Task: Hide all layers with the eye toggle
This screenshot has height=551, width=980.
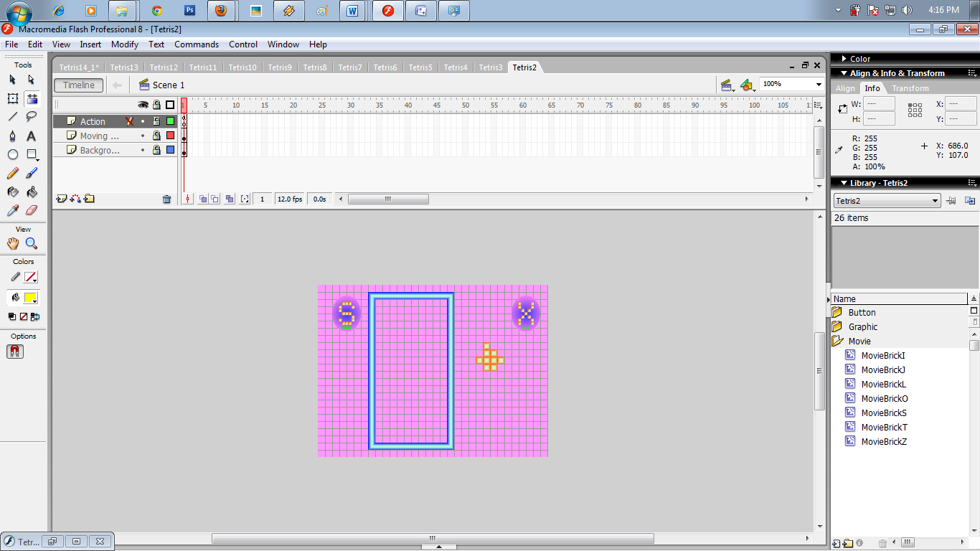Action: pos(143,105)
